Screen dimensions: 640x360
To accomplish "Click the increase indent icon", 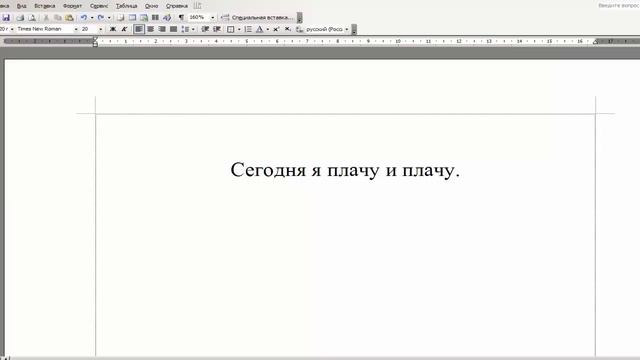I will [217, 29].
